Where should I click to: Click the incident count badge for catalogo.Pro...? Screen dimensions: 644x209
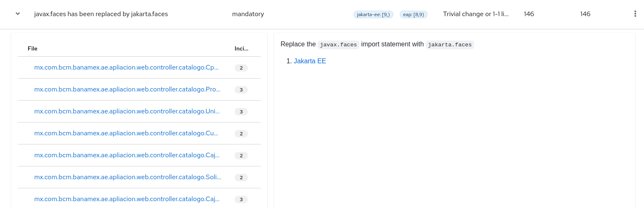[241, 89]
